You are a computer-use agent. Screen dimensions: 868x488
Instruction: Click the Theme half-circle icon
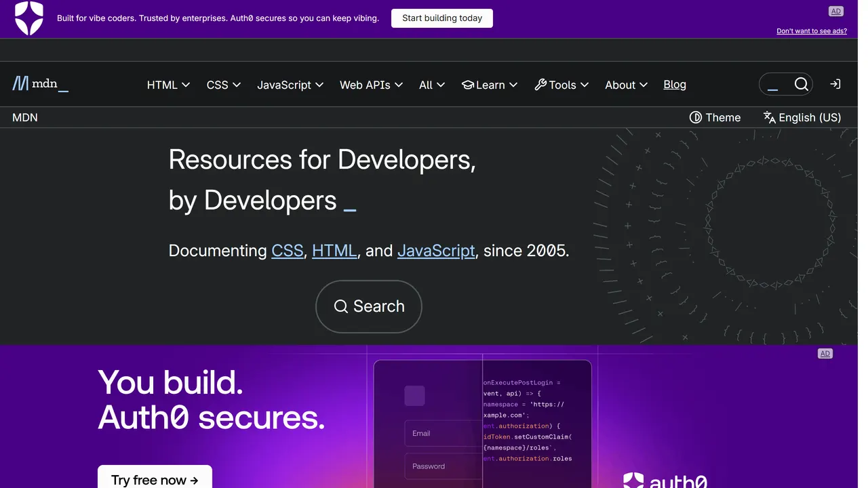(x=695, y=117)
